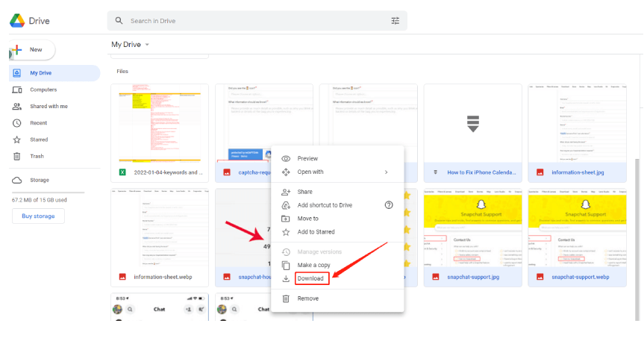Screen dimensions: 644x338
Task: Select Remove in the context menu
Action: [x=307, y=298]
